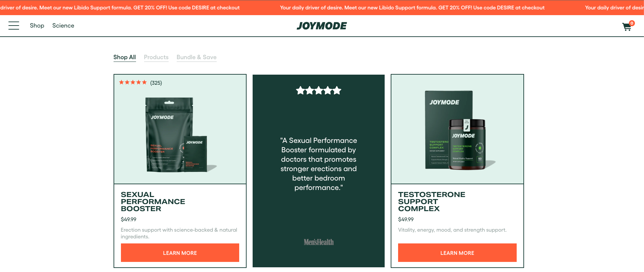The width and height of the screenshot is (644, 272).
Task: Select the Shop All tab
Action: click(125, 57)
